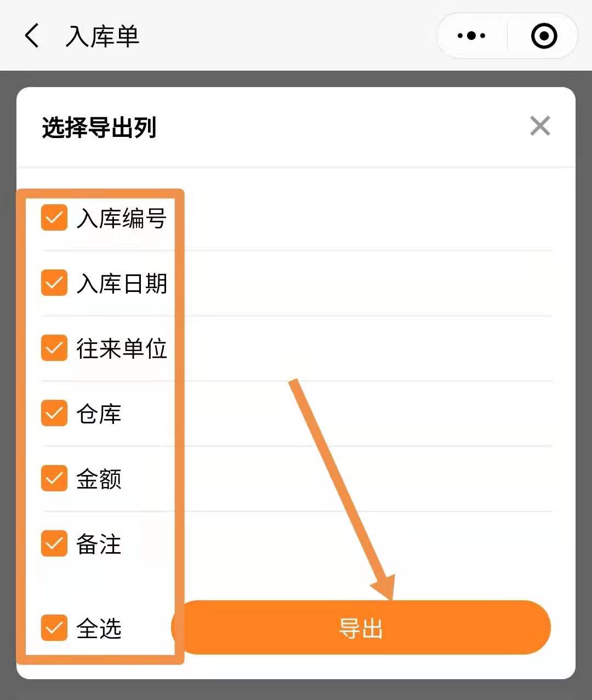The image size is (592, 700).
Task: Tap the mini program circular exit icon
Action: click(544, 36)
